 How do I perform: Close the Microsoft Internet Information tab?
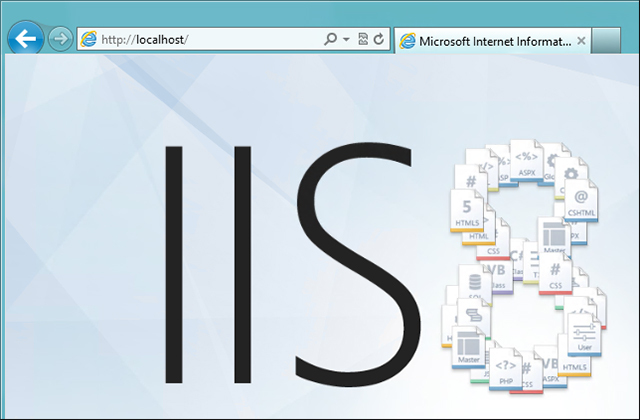point(581,41)
